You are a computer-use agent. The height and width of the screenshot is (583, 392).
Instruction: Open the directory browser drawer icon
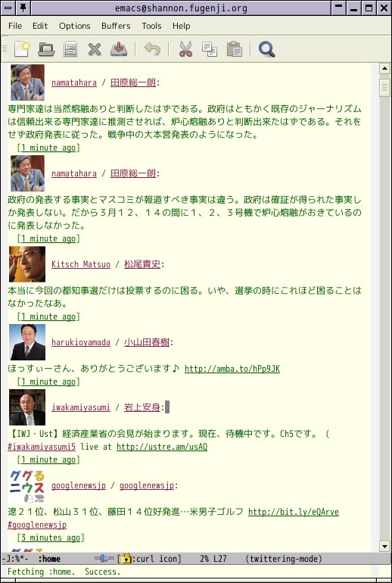coord(70,49)
